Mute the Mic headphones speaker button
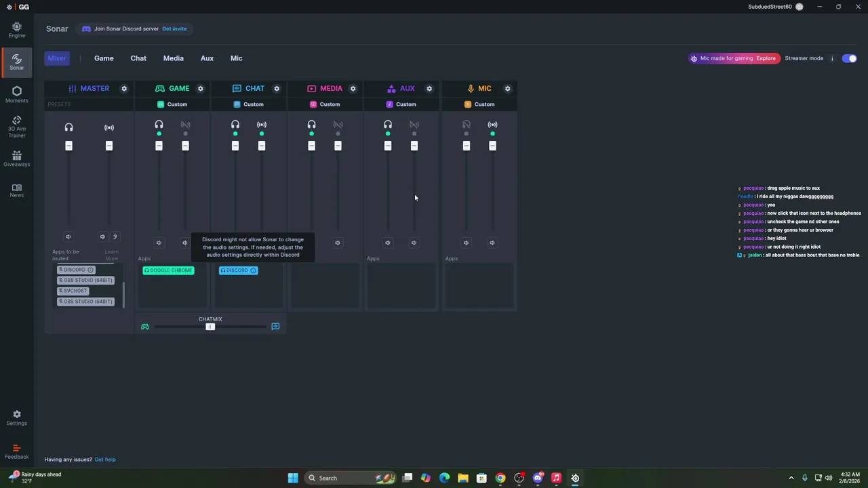This screenshot has height=488, width=868. pyautogui.click(x=466, y=243)
